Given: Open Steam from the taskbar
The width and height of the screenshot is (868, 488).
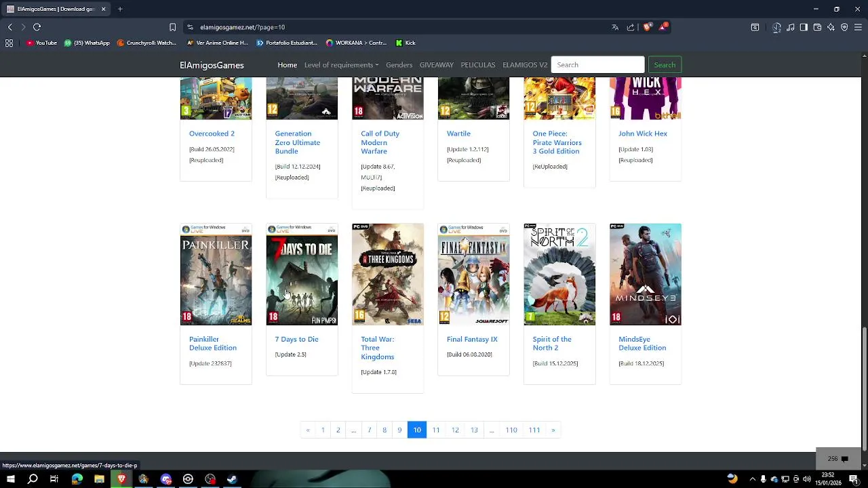Looking at the screenshot, I should pyautogui.click(x=232, y=479).
